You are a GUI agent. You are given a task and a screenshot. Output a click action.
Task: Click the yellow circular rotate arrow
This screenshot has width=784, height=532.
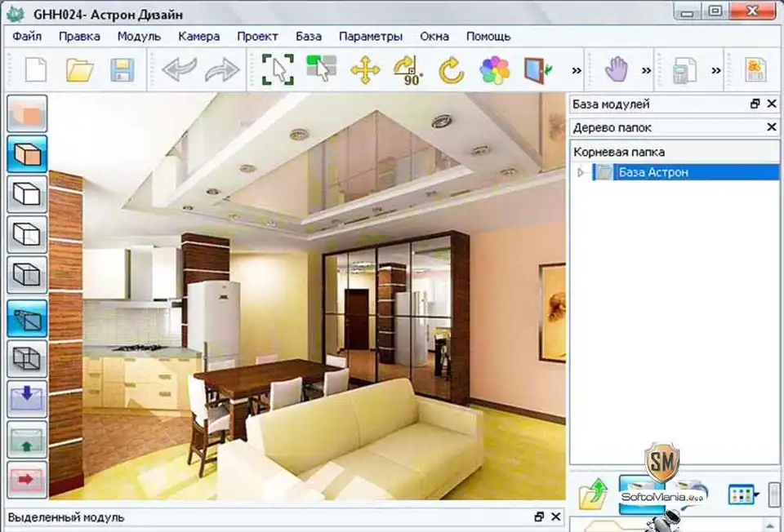pos(451,70)
